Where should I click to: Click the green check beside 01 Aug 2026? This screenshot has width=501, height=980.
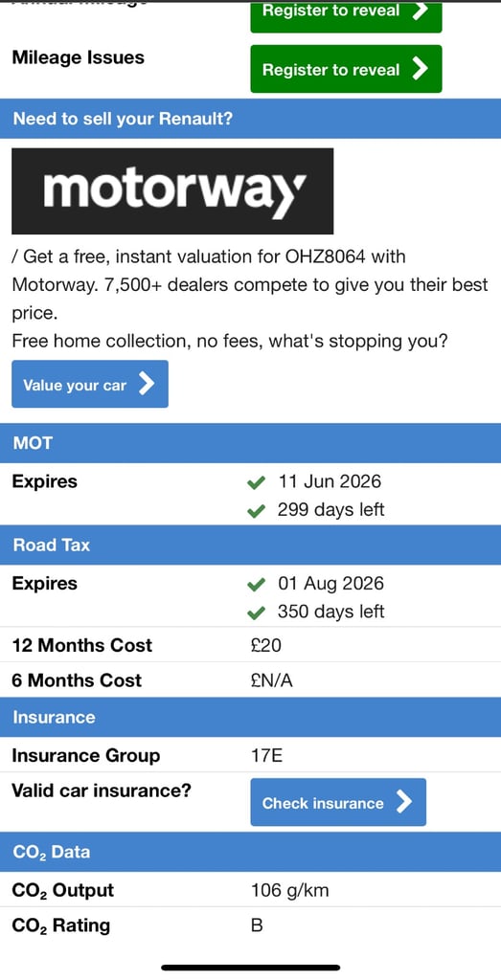coord(256,585)
